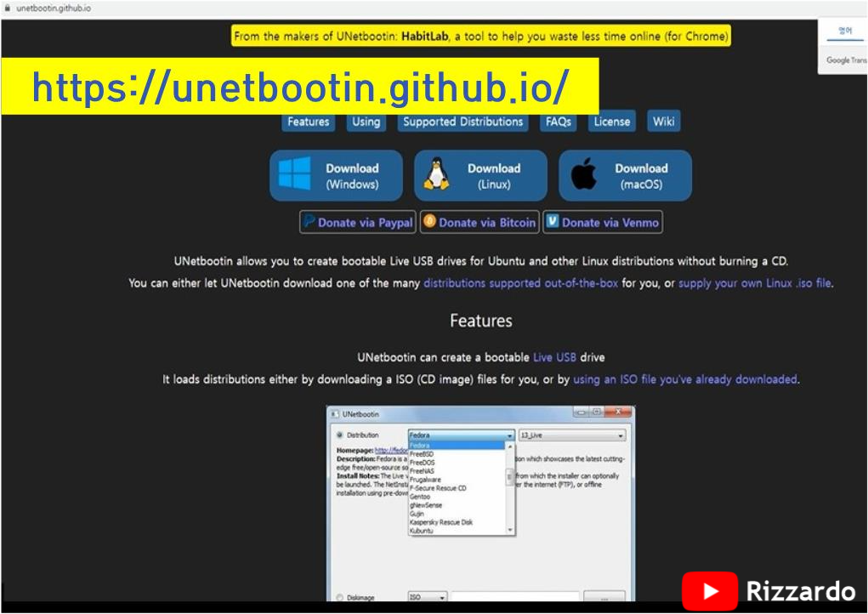
Task: Click the Homepage link in UNetbootin screenshot
Action: coord(391,450)
